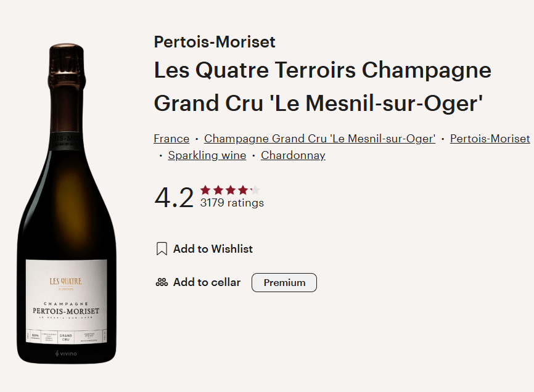Viewport: 534px width, 392px height.
Task: Open the Sparkling wine style link
Action: click(x=207, y=155)
